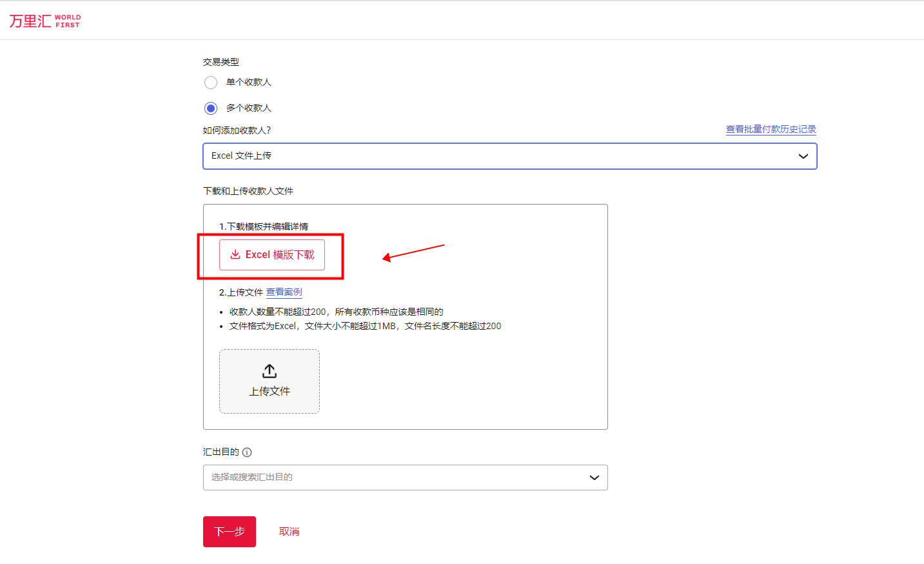
Task: Toggle the currently selected 多个收款人 choice off
Action: click(x=211, y=108)
